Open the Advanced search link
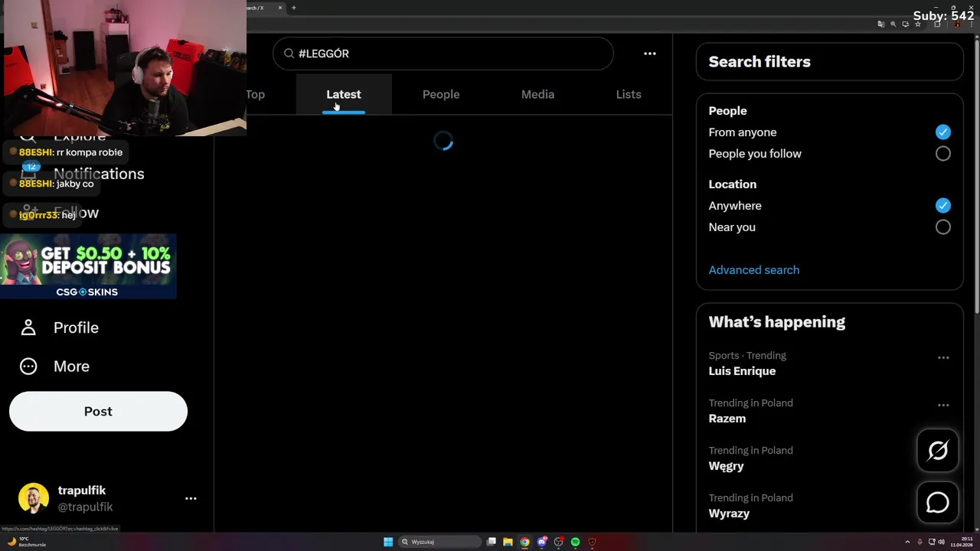The image size is (980, 551). [x=754, y=270]
